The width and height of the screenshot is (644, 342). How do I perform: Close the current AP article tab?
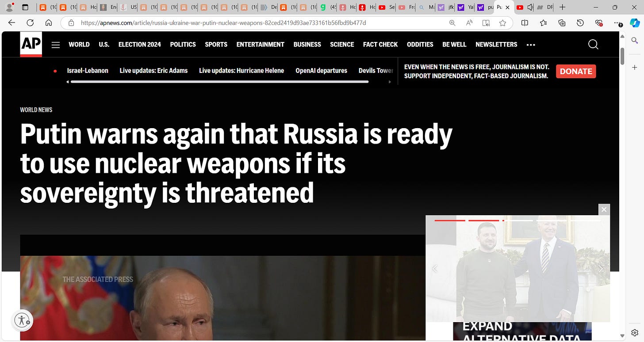tap(507, 7)
